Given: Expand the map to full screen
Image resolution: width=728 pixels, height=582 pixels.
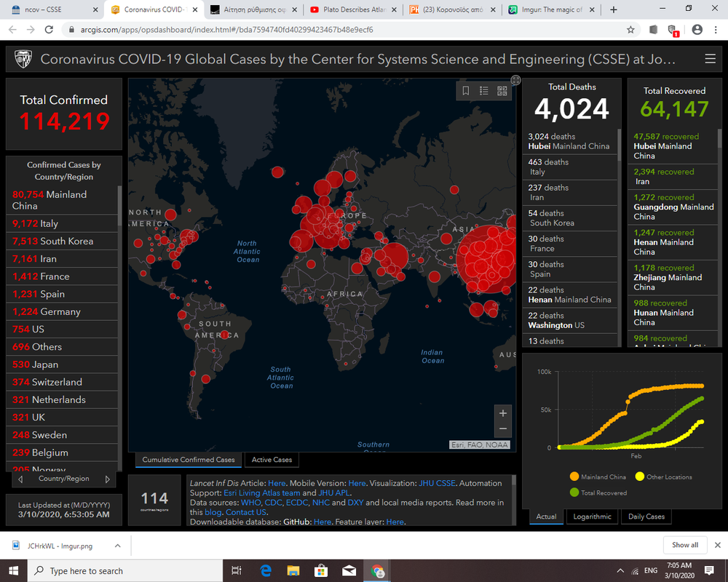Looking at the screenshot, I should [x=516, y=80].
